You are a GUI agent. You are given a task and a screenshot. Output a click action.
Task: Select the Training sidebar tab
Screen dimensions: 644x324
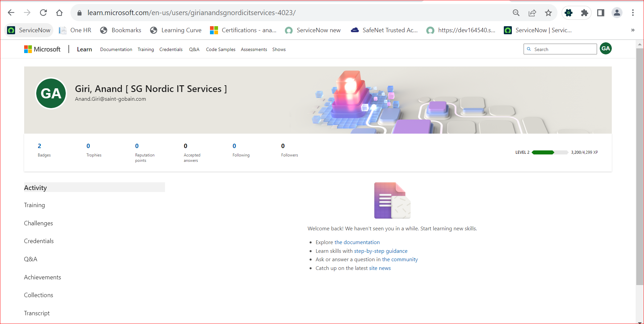pyautogui.click(x=34, y=205)
